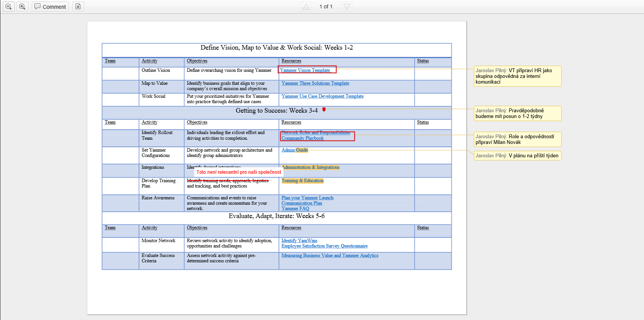
Task: Click 'Outline Vision' activity cell
Action: click(x=161, y=73)
